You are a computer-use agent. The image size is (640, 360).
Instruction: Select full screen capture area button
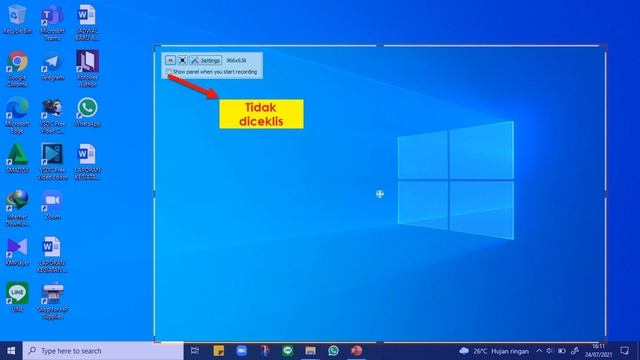pos(182,60)
